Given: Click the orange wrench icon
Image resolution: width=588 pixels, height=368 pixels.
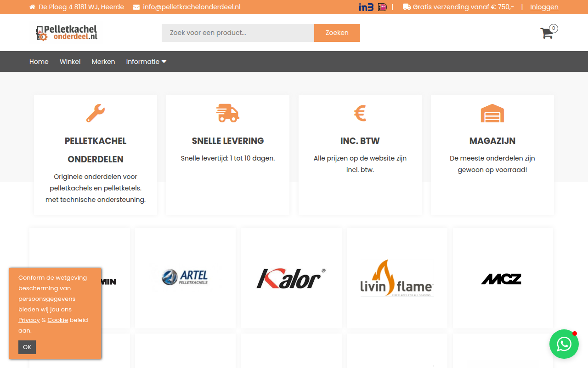Looking at the screenshot, I should (96, 113).
